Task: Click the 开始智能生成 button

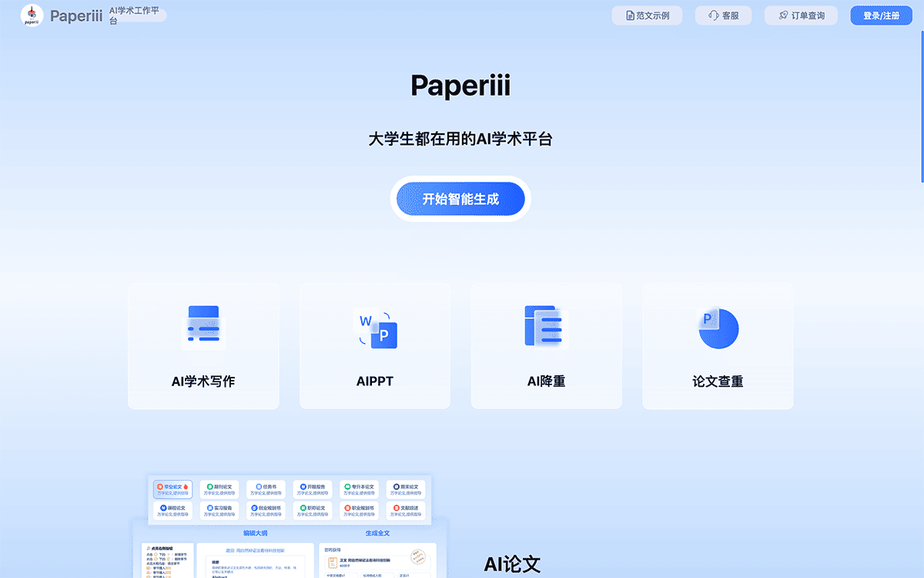Action: (x=460, y=198)
